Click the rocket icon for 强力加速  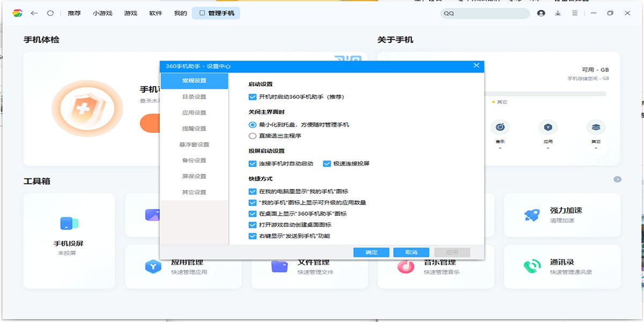[x=531, y=215]
